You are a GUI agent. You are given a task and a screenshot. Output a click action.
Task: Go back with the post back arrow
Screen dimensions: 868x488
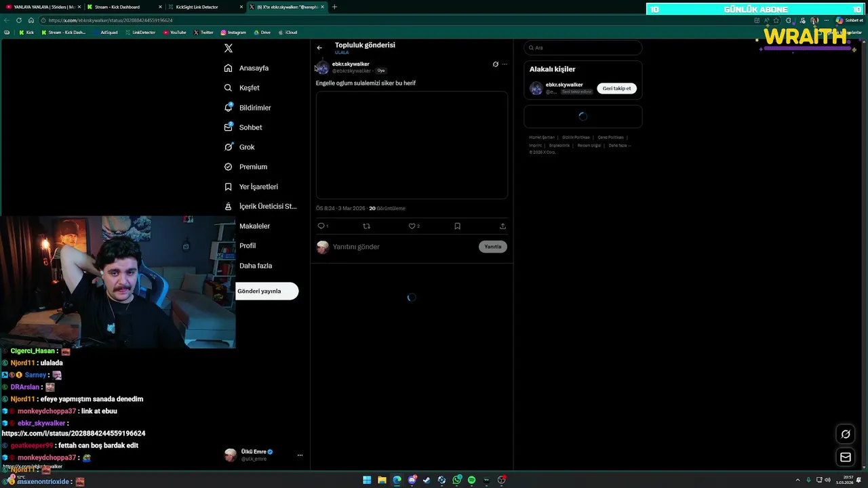(319, 47)
